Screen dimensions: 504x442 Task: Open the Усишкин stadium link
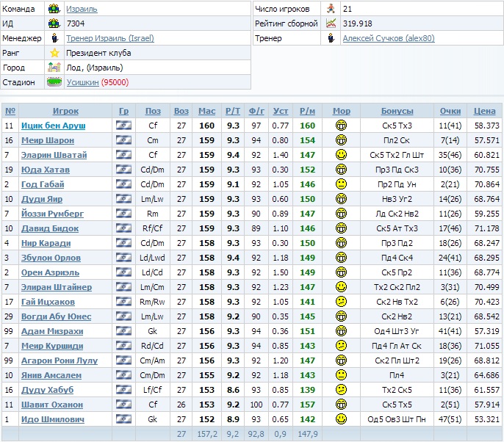click(82, 82)
